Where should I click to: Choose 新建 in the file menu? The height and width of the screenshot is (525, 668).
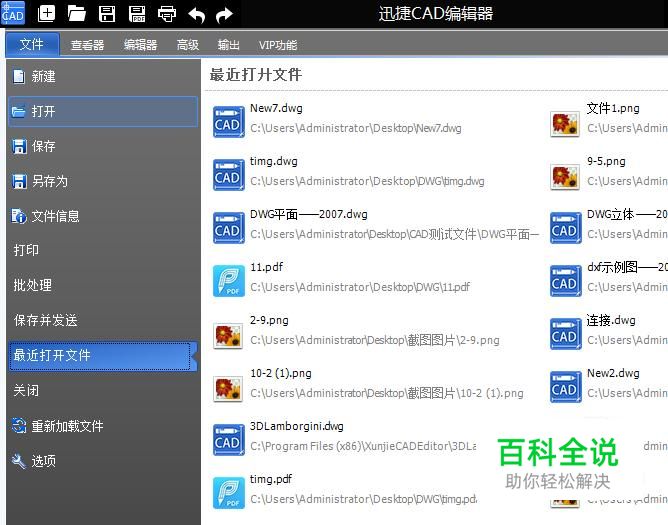[102, 77]
